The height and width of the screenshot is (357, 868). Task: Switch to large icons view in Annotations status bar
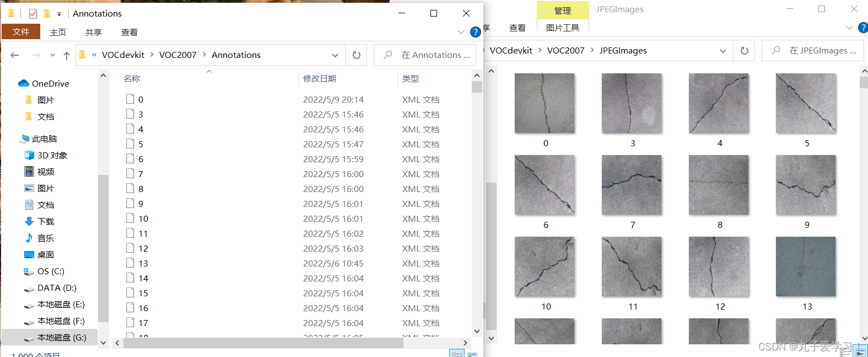(x=472, y=354)
